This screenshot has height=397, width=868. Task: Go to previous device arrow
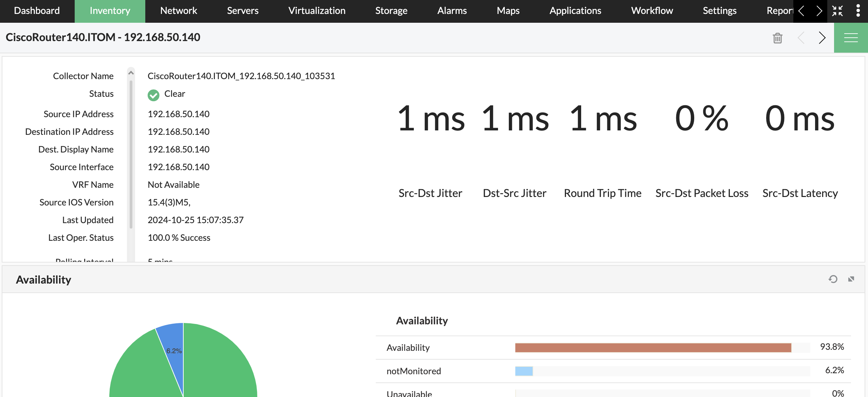801,38
